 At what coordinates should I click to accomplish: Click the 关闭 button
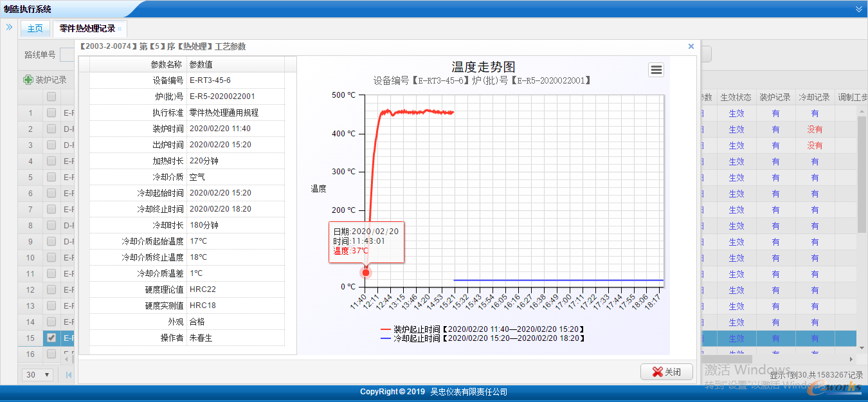667,372
